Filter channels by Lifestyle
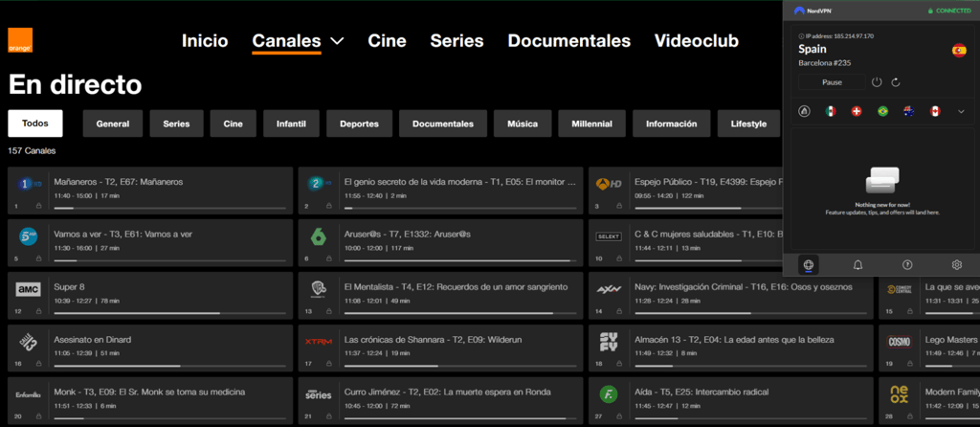 (748, 124)
